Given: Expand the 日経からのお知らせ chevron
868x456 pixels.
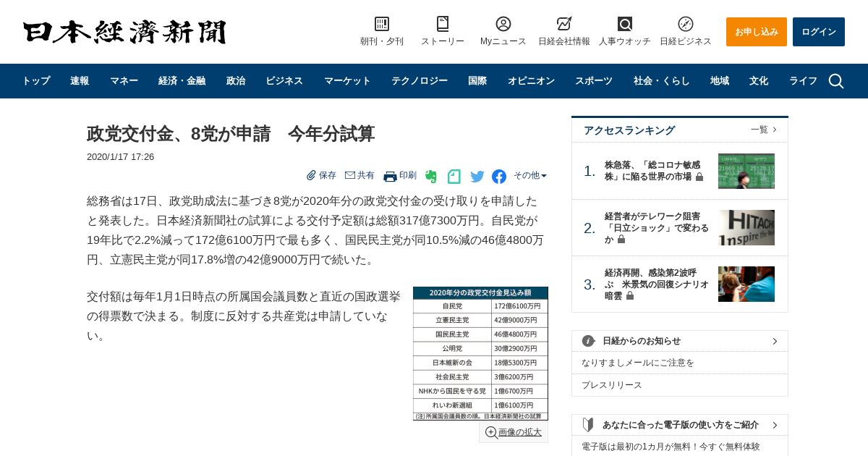Looking at the screenshot, I should coord(775,341).
